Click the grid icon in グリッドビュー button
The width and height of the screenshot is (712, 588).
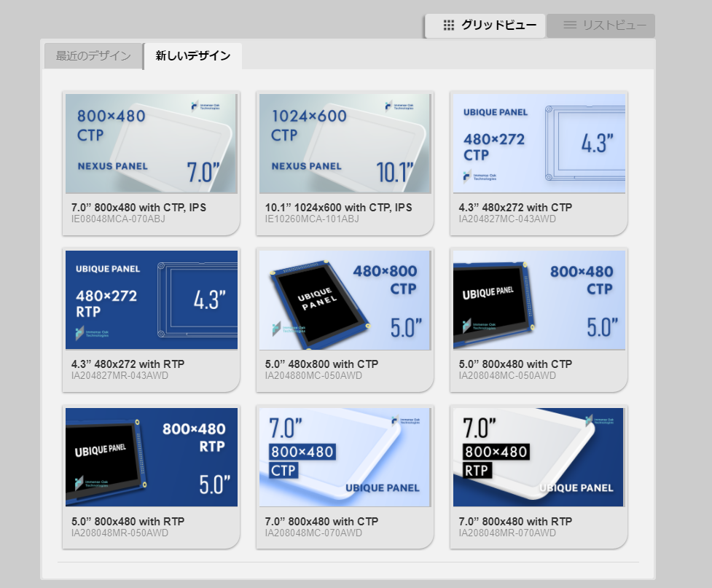tap(449, 26)
